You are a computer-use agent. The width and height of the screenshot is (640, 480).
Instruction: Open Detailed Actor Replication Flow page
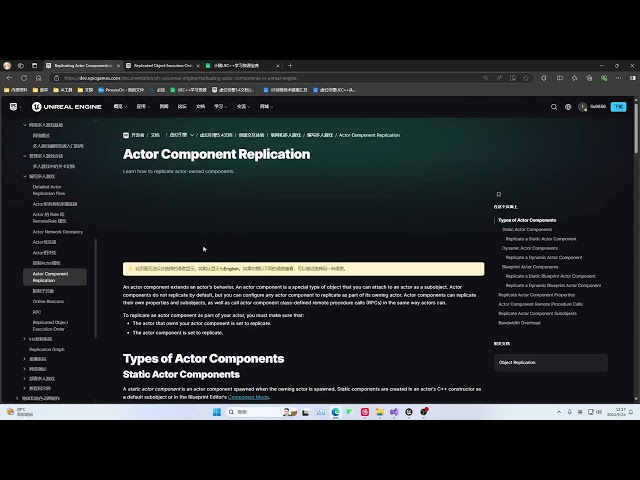point(49,190)
